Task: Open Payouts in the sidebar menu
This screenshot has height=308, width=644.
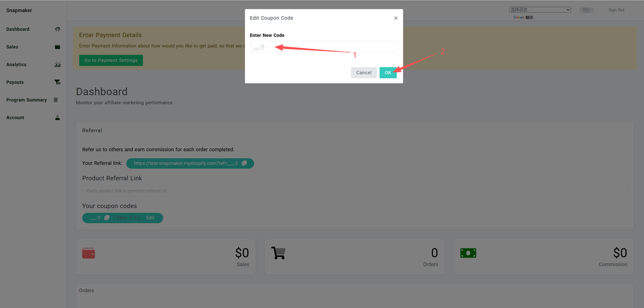Action: 15,82
